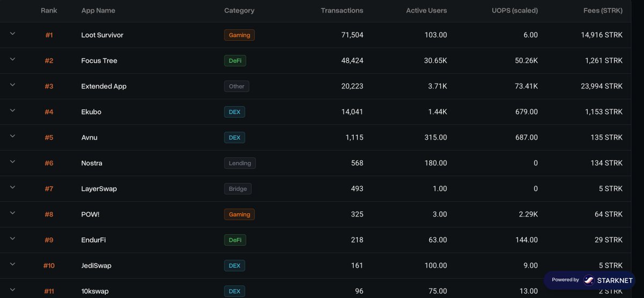
Task: Select the LayerSwap app name
Action: [x=99, y=189]
